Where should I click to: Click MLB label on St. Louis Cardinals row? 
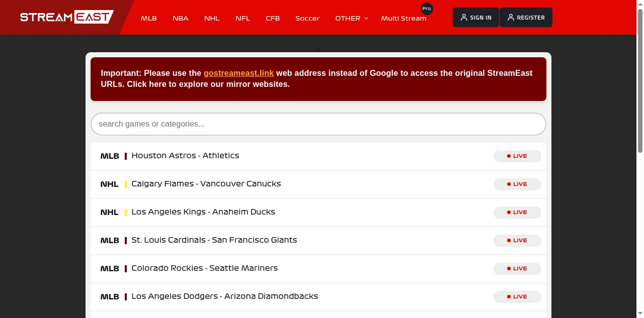110,241
